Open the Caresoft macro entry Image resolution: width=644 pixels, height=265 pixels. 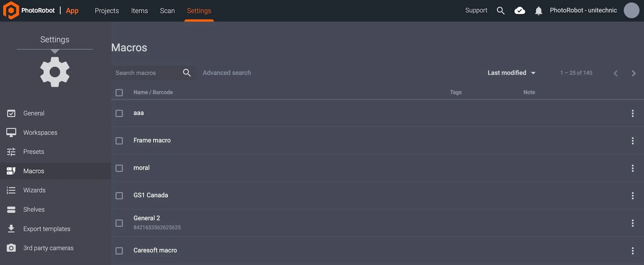pos(155,250)
